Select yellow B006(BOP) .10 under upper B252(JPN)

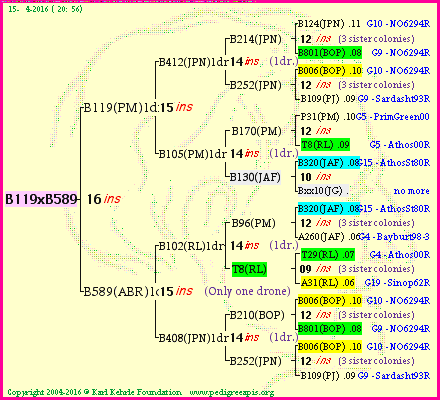pos(330,71)
